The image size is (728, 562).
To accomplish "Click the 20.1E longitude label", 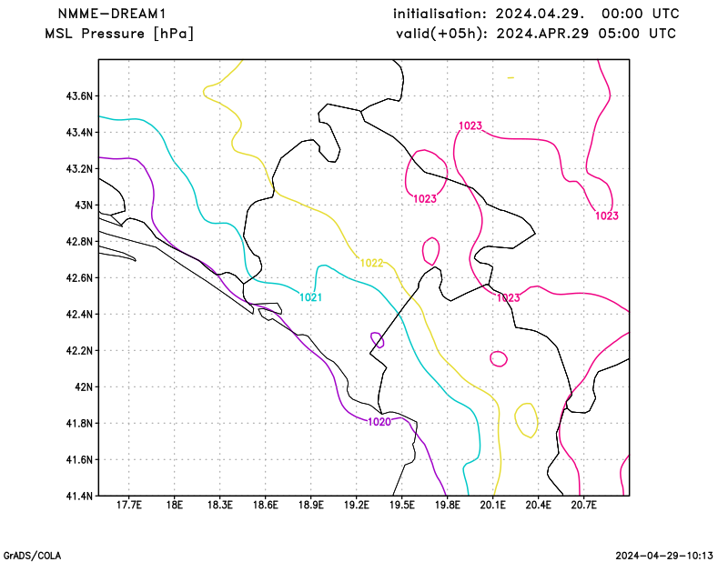I will click(492, 505).
